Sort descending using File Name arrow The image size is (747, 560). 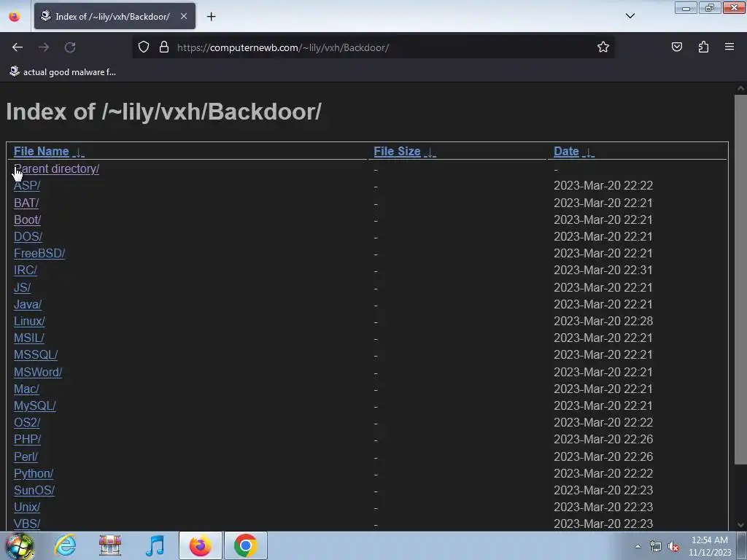(x=78, y=152)
